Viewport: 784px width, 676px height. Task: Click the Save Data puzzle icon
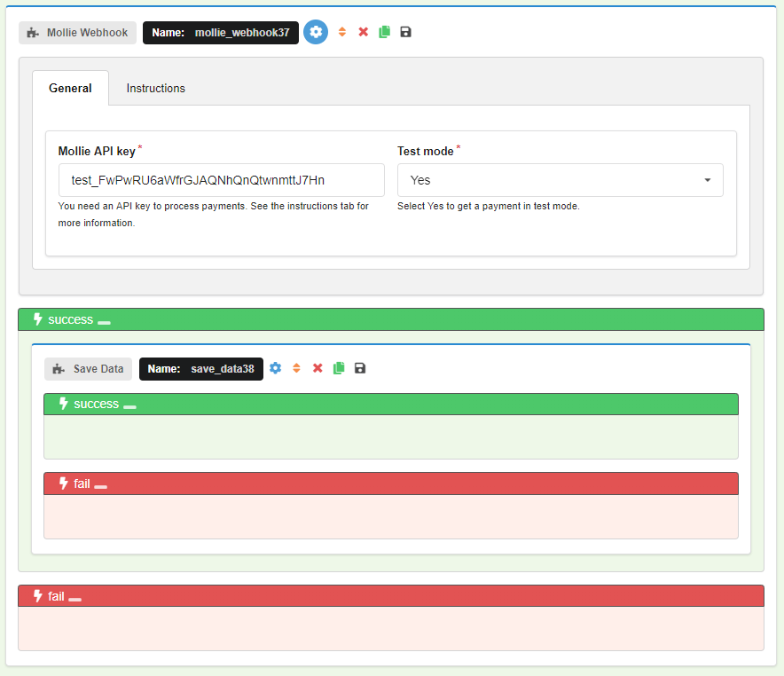59,369
